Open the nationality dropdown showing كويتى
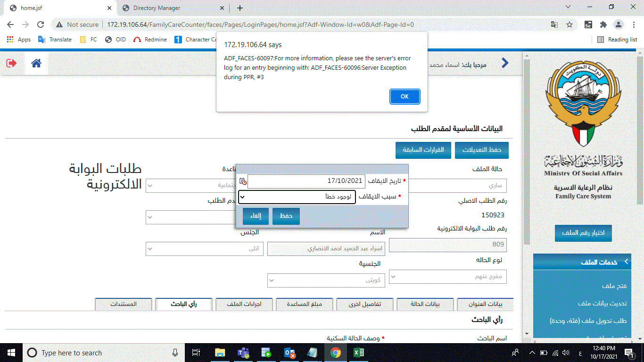The width and height of the screenshot is (644, 362). [326, 280]
